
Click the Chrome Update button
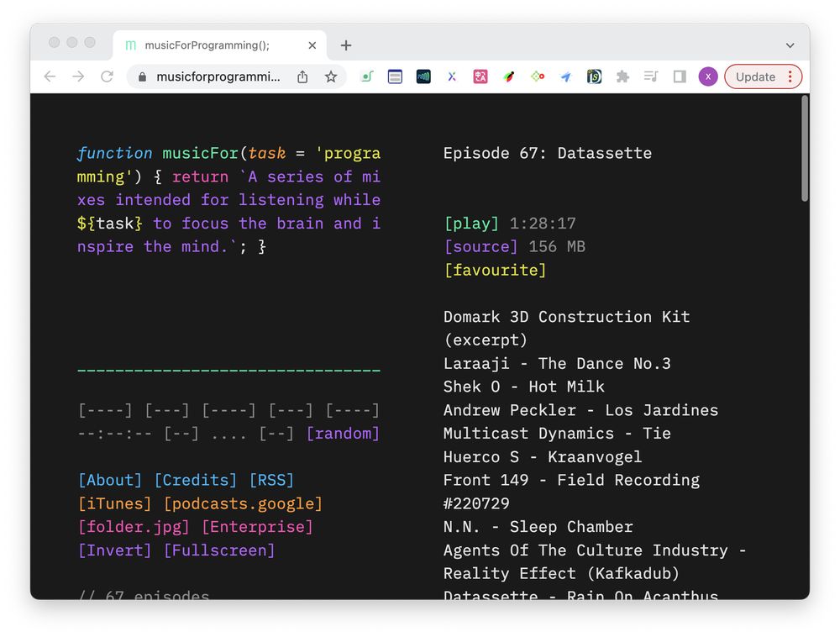tap(755, 76)
